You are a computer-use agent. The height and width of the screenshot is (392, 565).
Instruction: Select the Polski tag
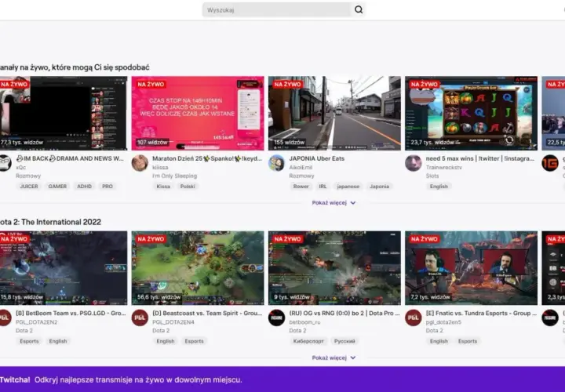tap(188, 187)
